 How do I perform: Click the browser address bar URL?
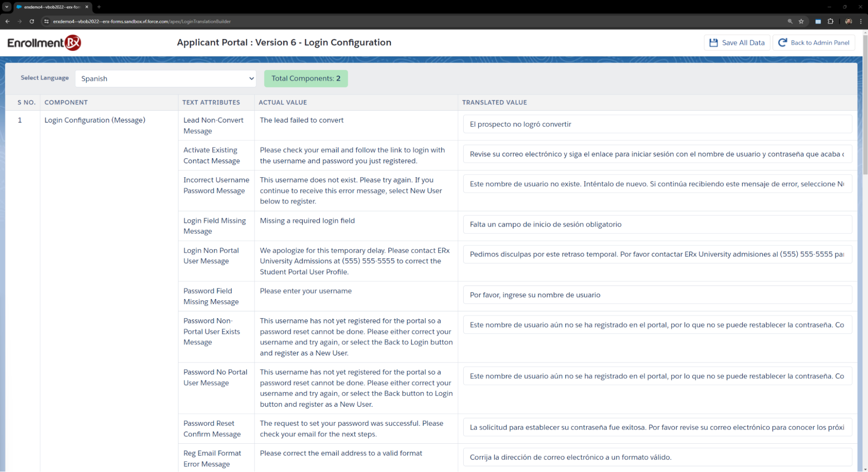142,21
